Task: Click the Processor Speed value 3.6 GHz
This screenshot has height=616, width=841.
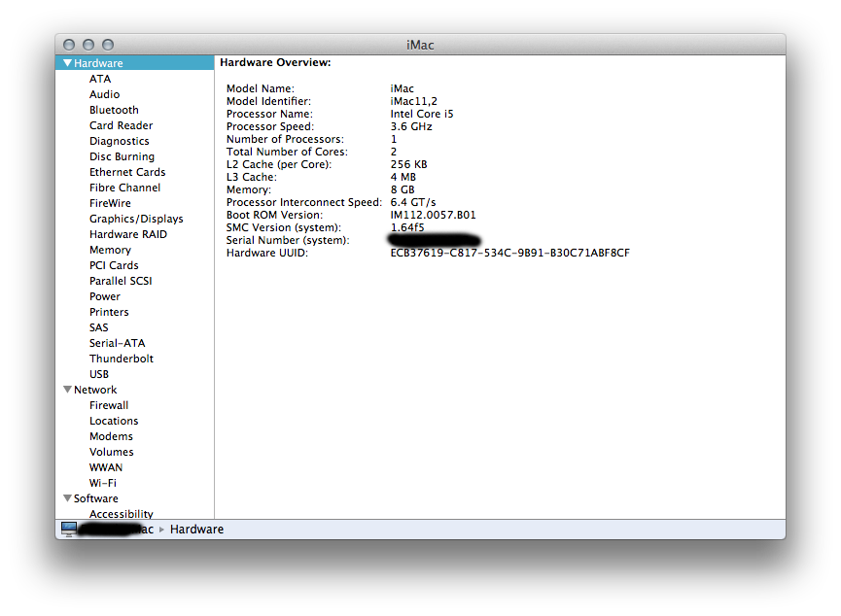Action: (411, 126)
